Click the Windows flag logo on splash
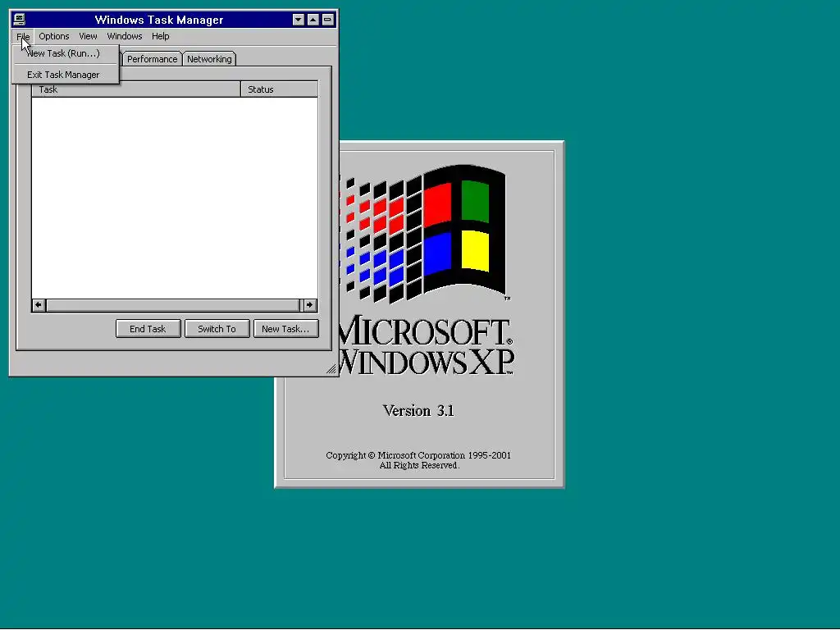 tap(423, 234)
